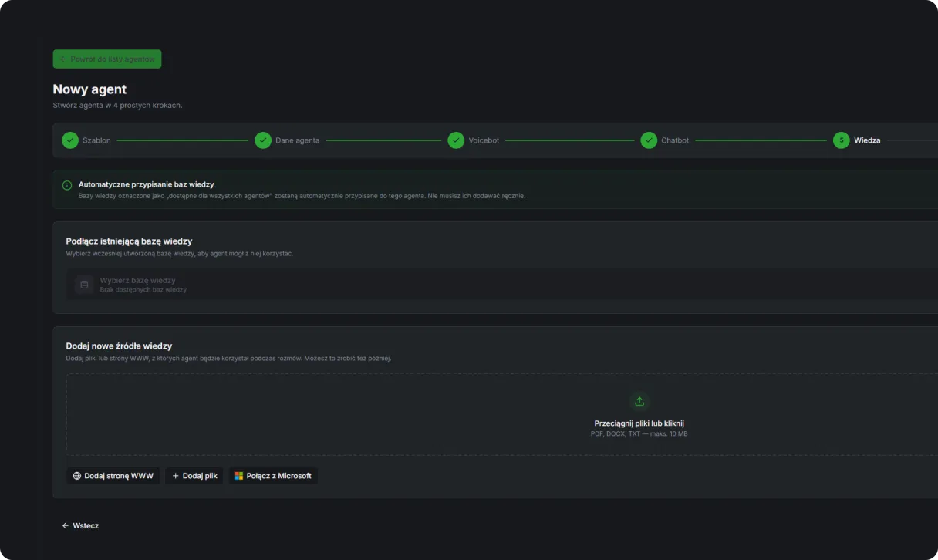The height and width of the screenshot is (560, 938).
Task: Go back with the Wstecz button
Action: point(80,525)
